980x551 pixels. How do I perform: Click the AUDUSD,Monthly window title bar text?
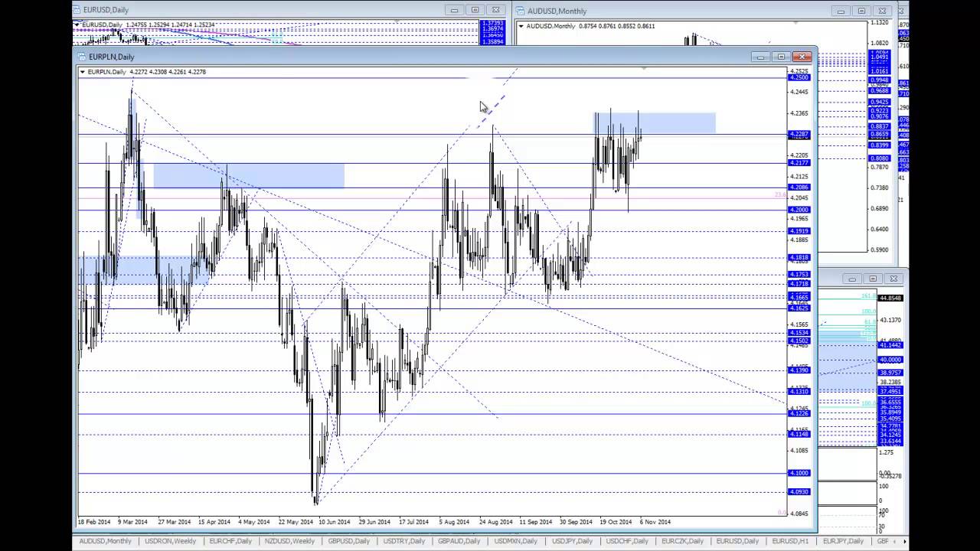pyautogui.click(x=557, y=11)
